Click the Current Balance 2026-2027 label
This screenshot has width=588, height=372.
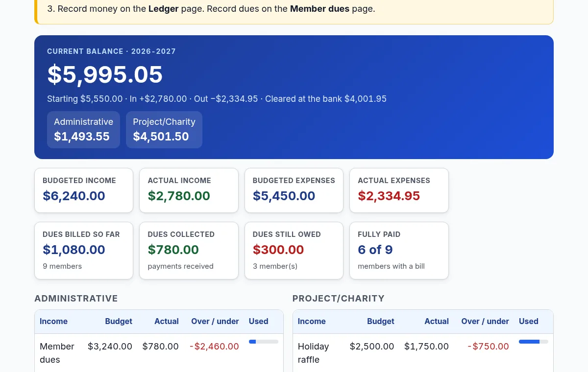coord(111,51)
